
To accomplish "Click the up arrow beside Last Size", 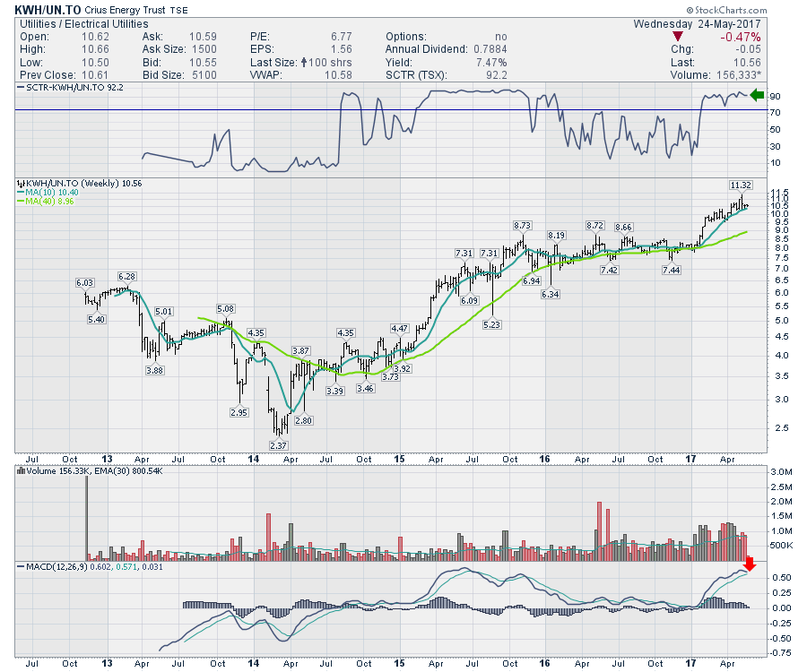I will click(304, 62).
